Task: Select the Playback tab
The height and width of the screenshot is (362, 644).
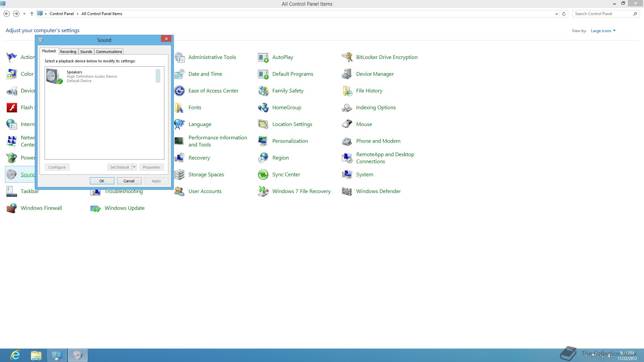Action: point(49,51)
